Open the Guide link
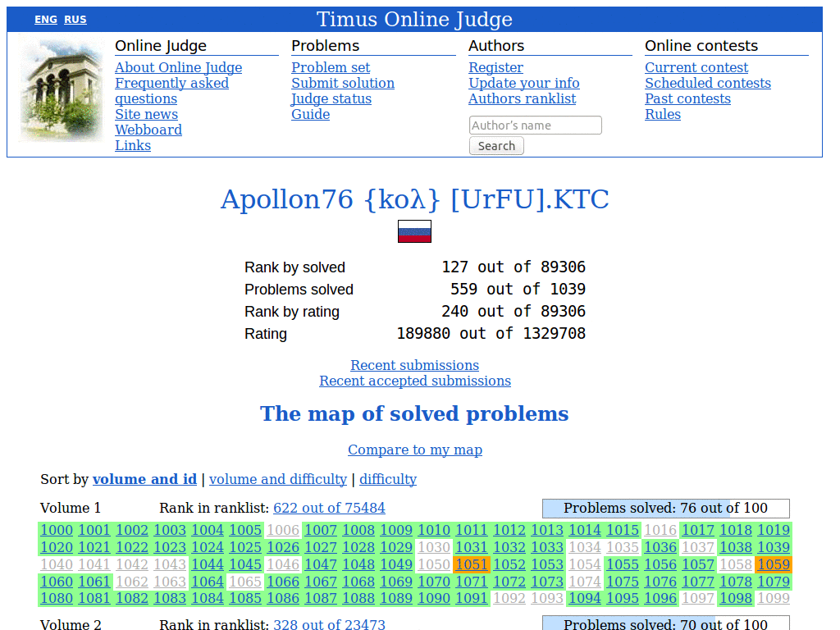Viewport: 840px width, 630px height. (x=310, y=114)
